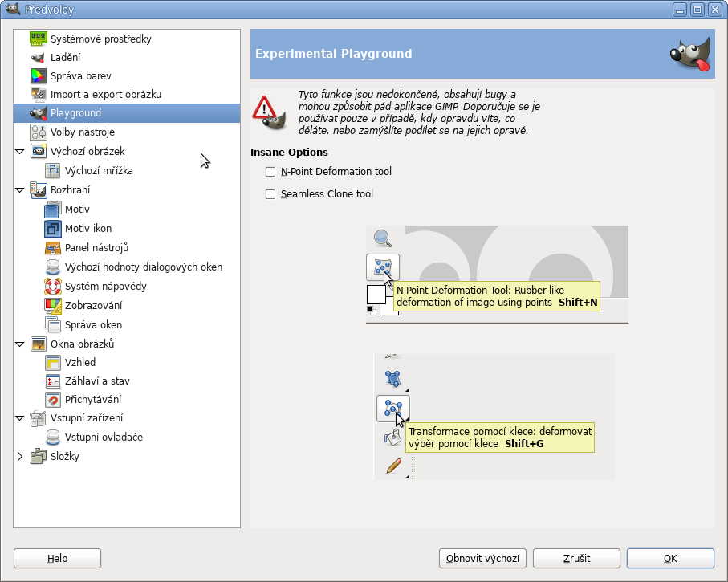The image size is (728, 582).
Task: Click the Rozhraní icon
Action: coord(38,190)
